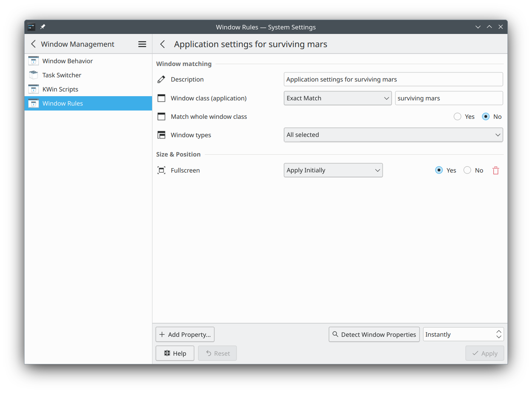Select Yes for Fullscreen
This screenshot has height=393, width=532.
click(439, 170)
